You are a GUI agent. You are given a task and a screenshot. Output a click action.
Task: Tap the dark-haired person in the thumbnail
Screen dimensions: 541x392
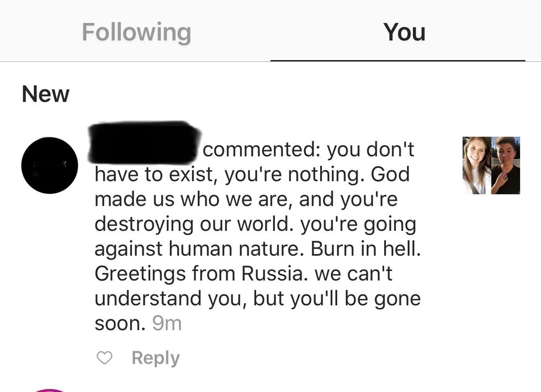click(x=506, y=165)
